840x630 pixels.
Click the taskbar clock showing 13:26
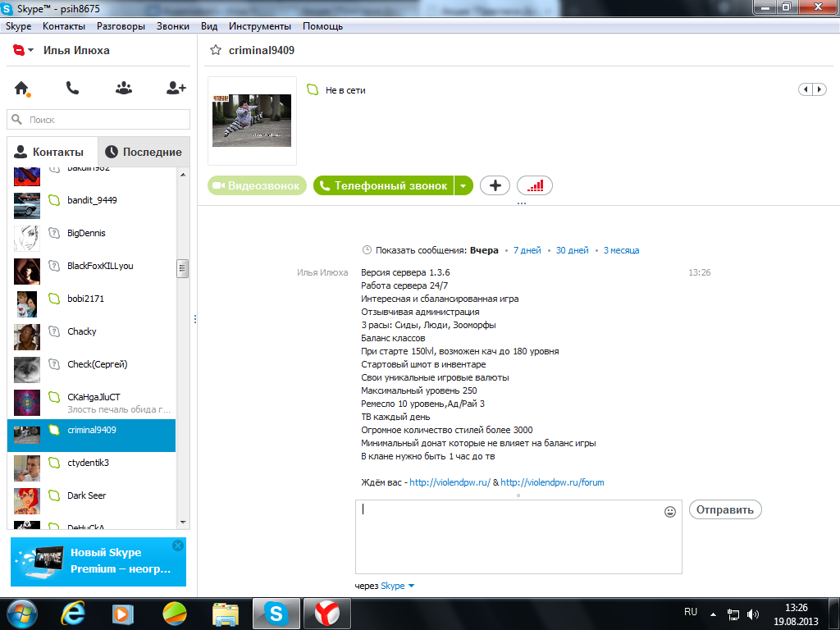click(796, 614)
